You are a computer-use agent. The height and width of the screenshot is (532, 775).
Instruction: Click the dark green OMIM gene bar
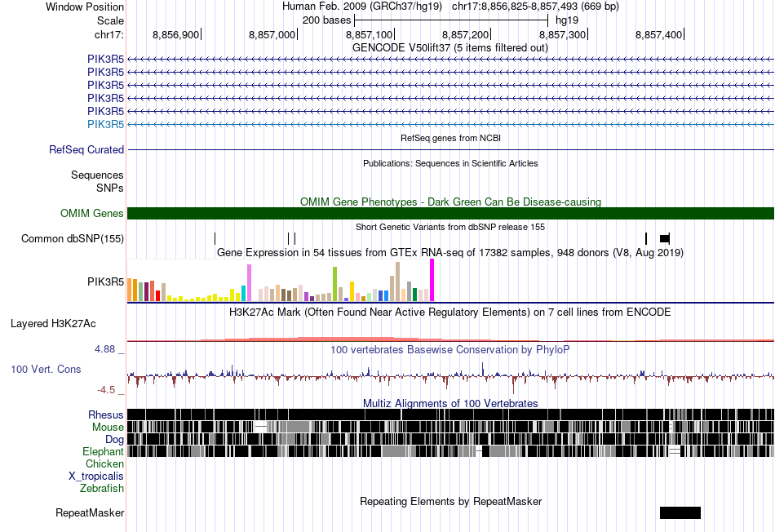450,214
